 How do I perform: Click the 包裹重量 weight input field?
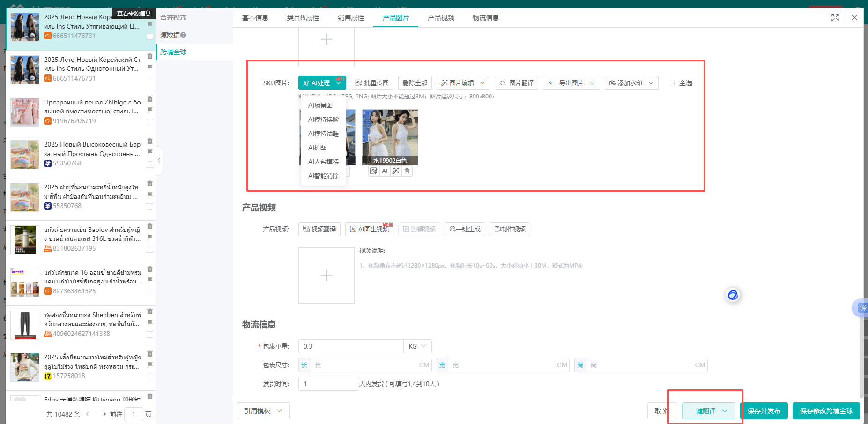coord(351,346)
